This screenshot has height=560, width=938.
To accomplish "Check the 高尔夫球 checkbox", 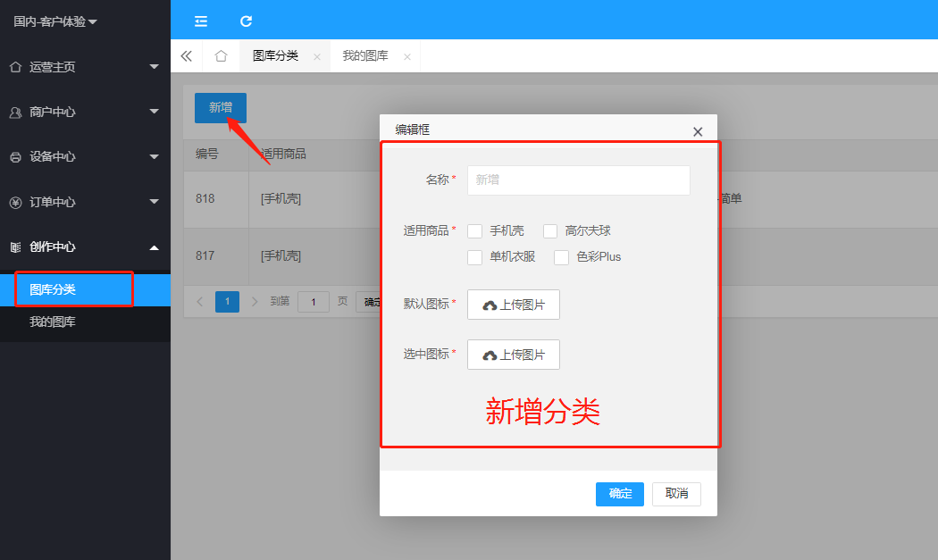I will [x=550, y=231].
